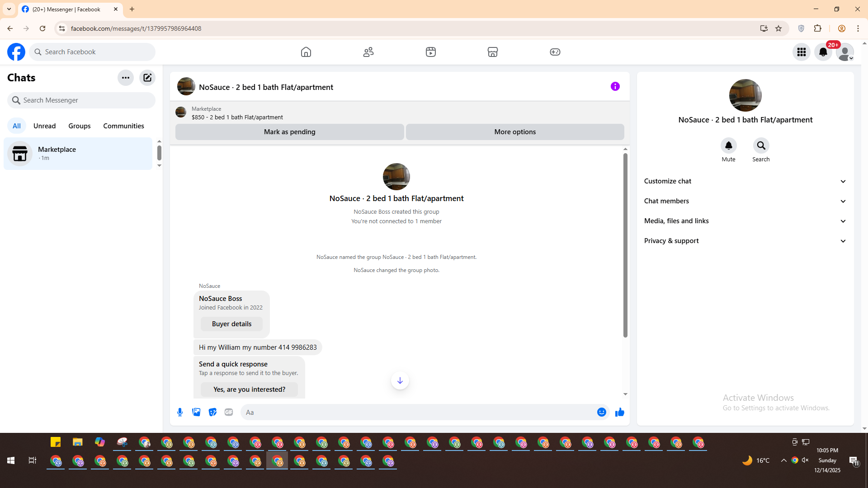Mute this conversation's notifications
The image size is (868, 488).
click(728, 146)
